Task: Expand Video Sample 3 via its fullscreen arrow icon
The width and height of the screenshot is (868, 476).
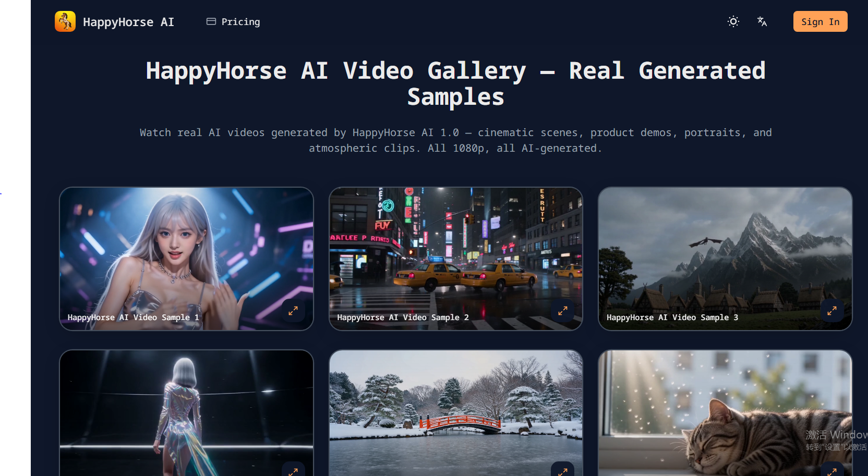Action: (833, 311)
